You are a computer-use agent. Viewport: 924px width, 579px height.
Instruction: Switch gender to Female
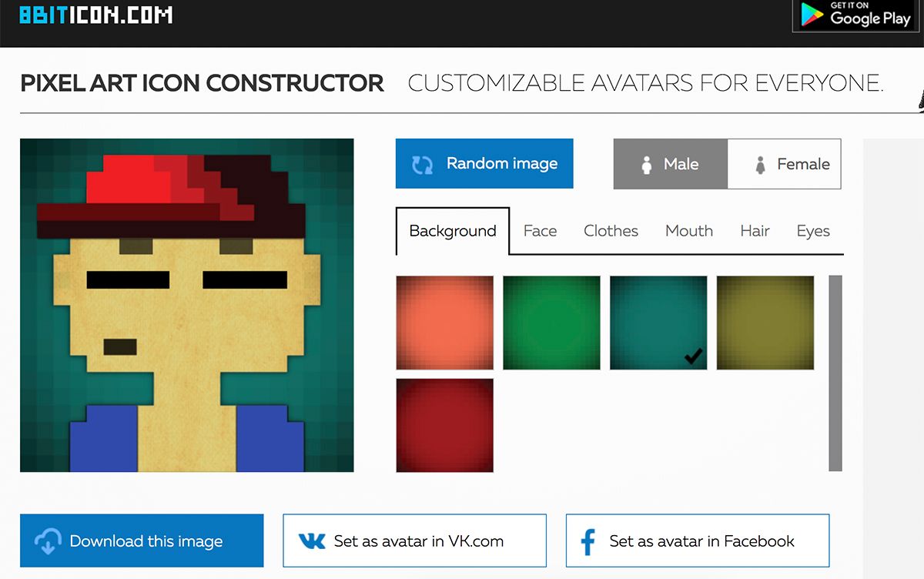point(784,164)
